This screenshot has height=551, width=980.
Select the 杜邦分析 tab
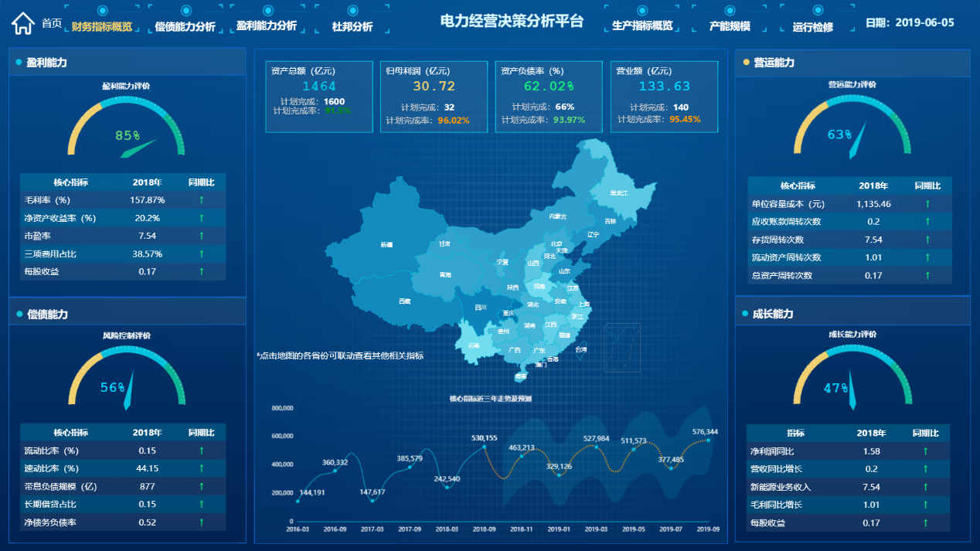coord(352,26)
